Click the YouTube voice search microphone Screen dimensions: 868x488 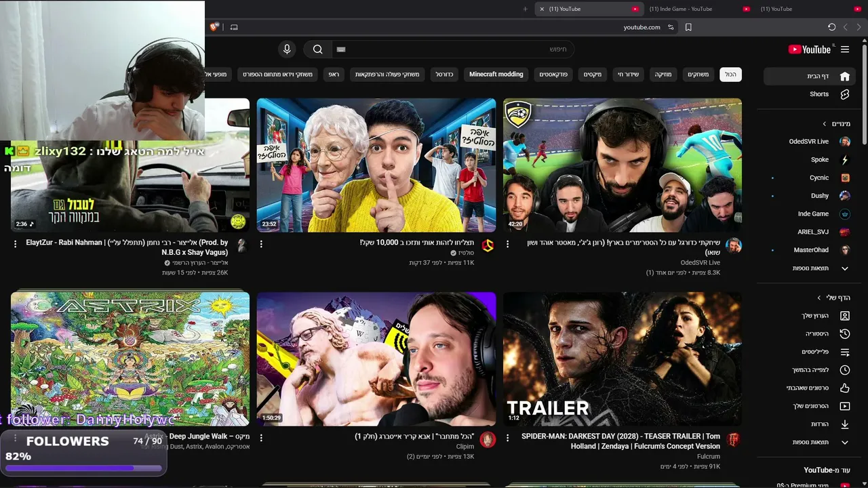coord(287,49)
